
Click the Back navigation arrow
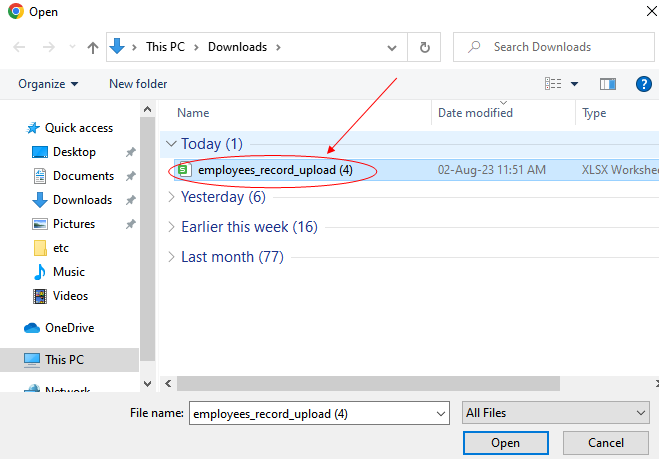pyautogui.click(x=20, y=47)
